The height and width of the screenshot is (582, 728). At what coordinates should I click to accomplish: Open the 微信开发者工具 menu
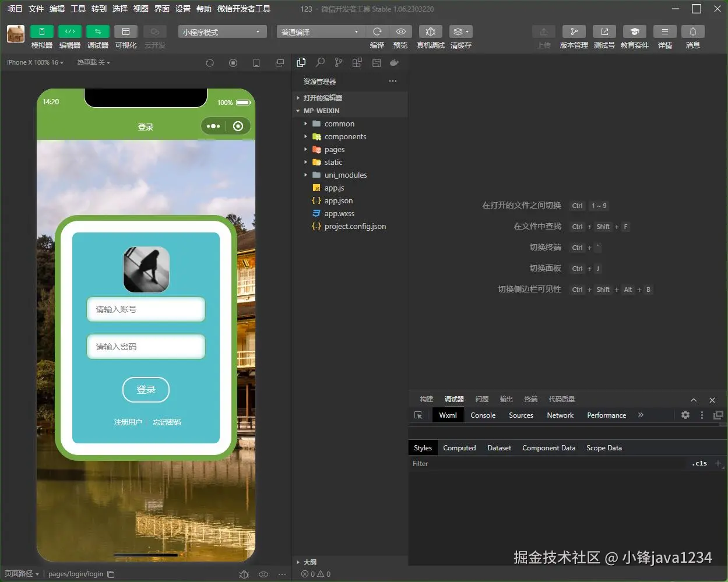pos(244,9)
